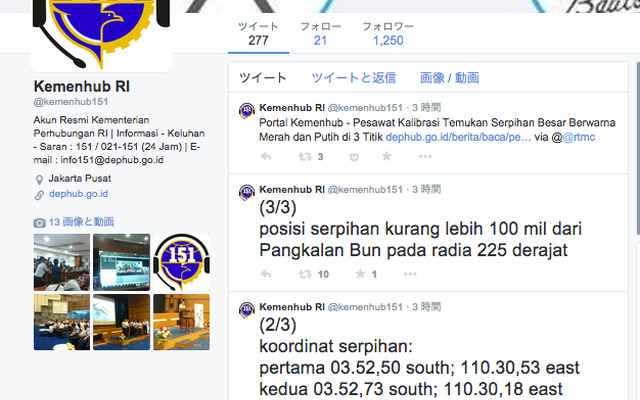
Task: Open the 151 headset logo thumbnail
Action: point(182,262)
